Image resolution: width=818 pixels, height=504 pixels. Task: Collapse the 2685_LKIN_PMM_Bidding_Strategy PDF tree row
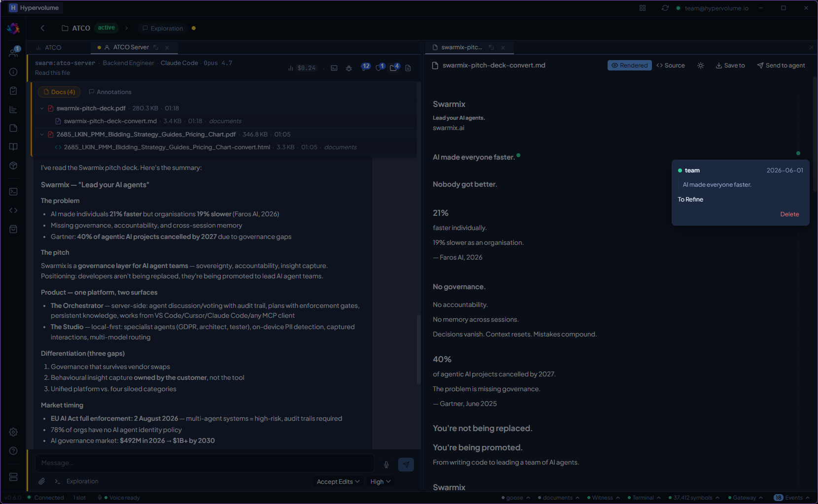click(x=42, y=134)
